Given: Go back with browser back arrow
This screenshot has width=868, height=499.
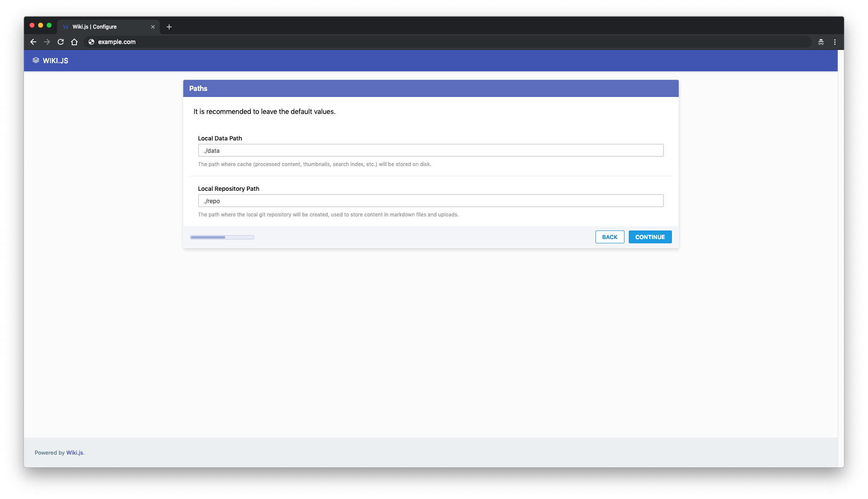Looking at the screenshot, I should pyautogui.click(x=33, y=42).
